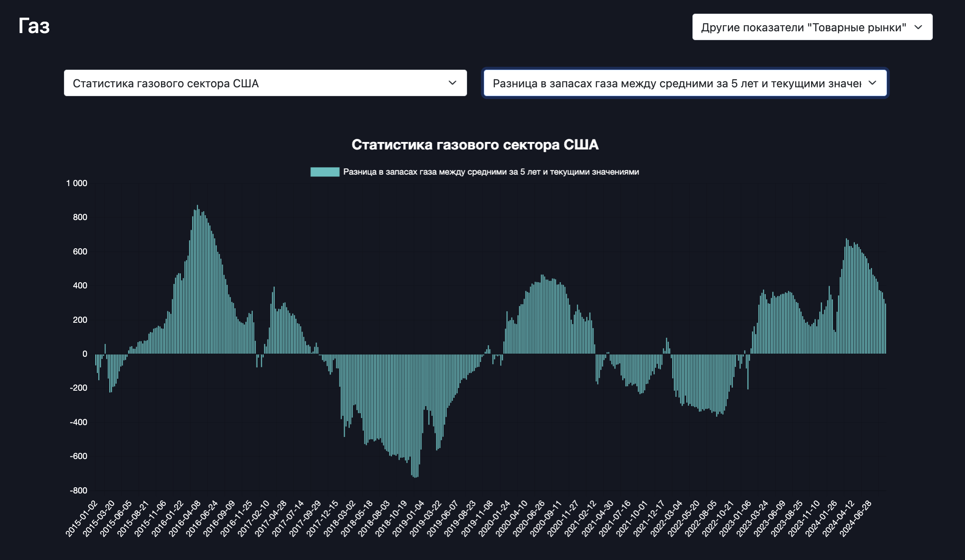Screen dimensions: 965x560
Task: Click the y-axis label 200
Action: [80, 320]
